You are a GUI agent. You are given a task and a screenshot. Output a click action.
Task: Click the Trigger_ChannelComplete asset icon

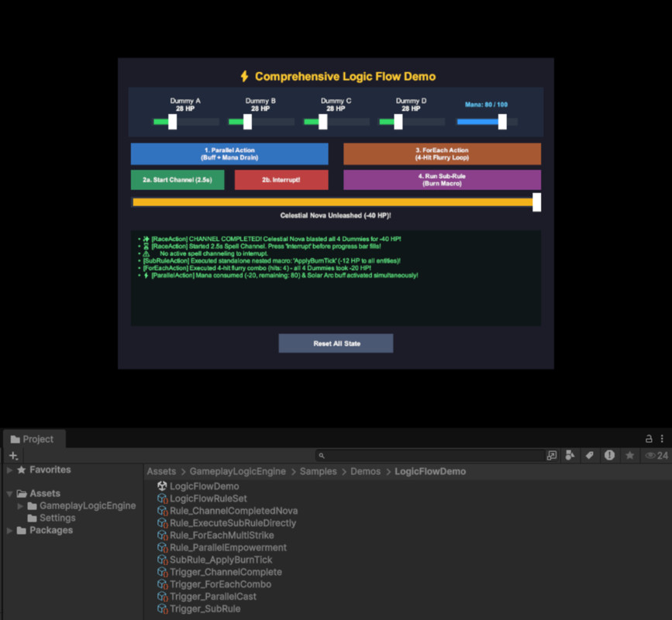(162, 572)
